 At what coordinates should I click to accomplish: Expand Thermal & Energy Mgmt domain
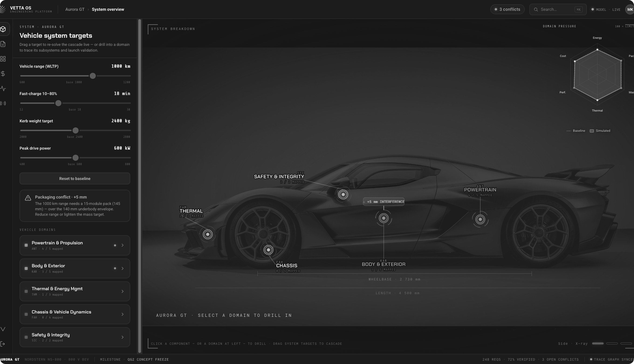(75, 291)
